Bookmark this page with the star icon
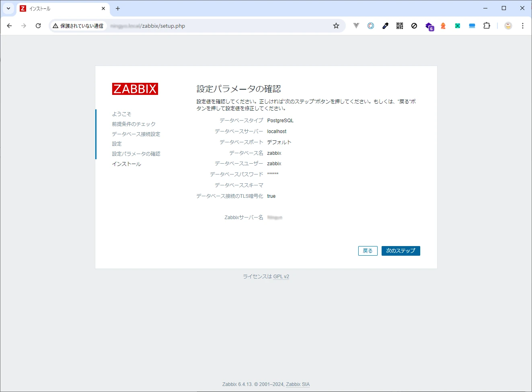532x392 pixels. (x=336, y=26)
